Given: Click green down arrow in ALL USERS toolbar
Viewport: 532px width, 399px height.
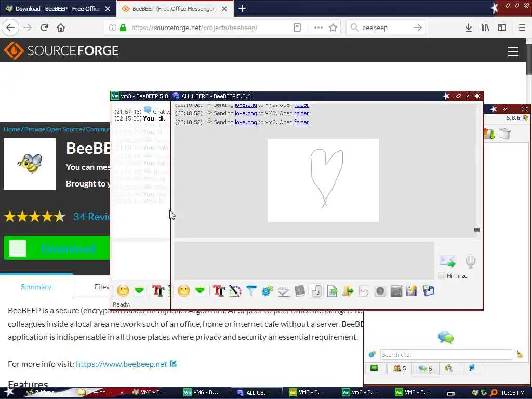Looking at the screenshot, I should click(x=200, y=291).
